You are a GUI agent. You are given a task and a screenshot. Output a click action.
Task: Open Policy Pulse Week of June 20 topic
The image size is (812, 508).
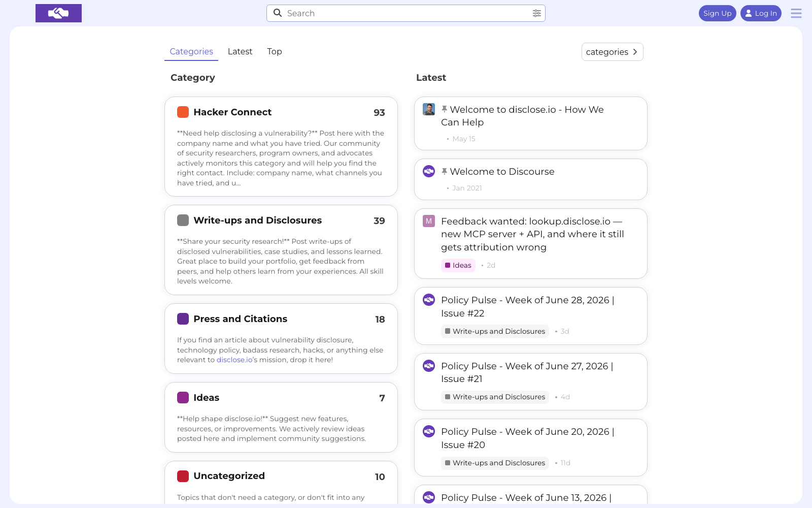click(x=528, y=438)
